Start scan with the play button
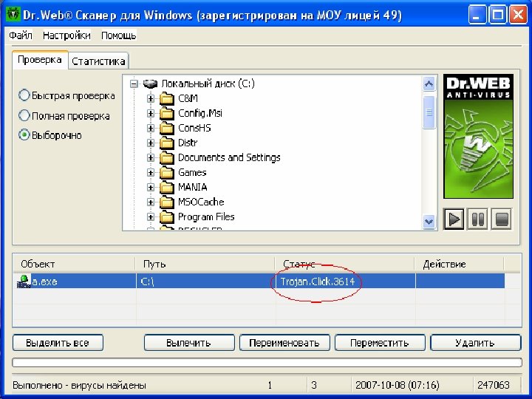The image size is (532, 399). point(454,219)
